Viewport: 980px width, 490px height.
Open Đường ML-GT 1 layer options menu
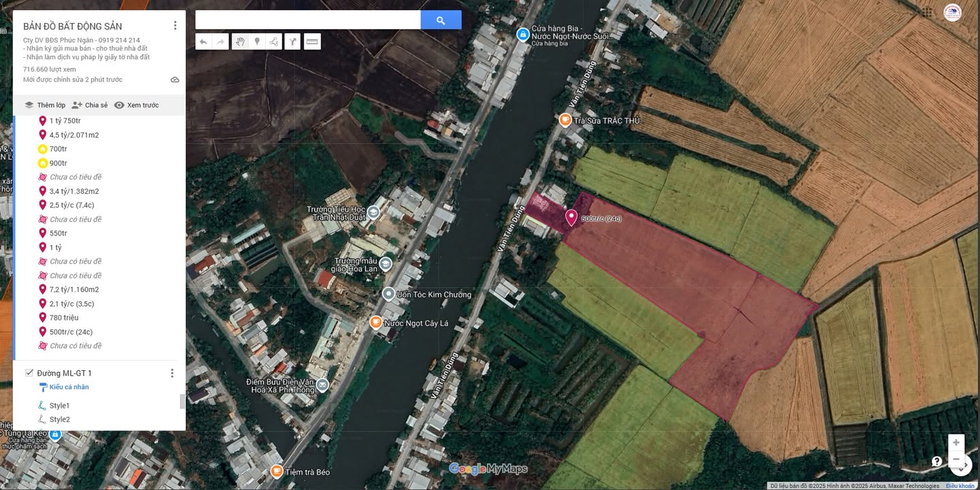point(172,373)
